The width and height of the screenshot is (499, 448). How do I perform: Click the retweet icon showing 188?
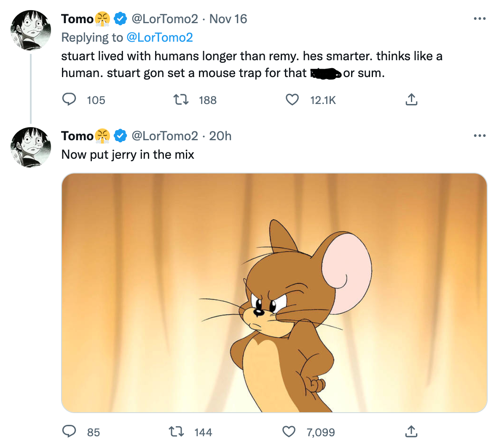point(180,100)
